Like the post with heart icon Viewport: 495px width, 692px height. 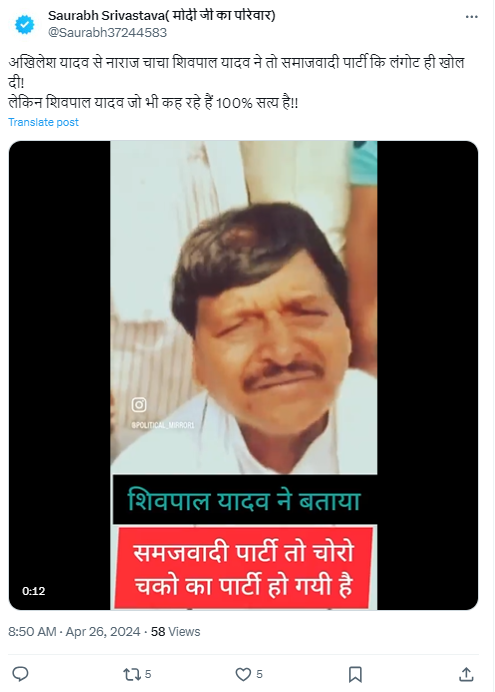click(243, 674)
